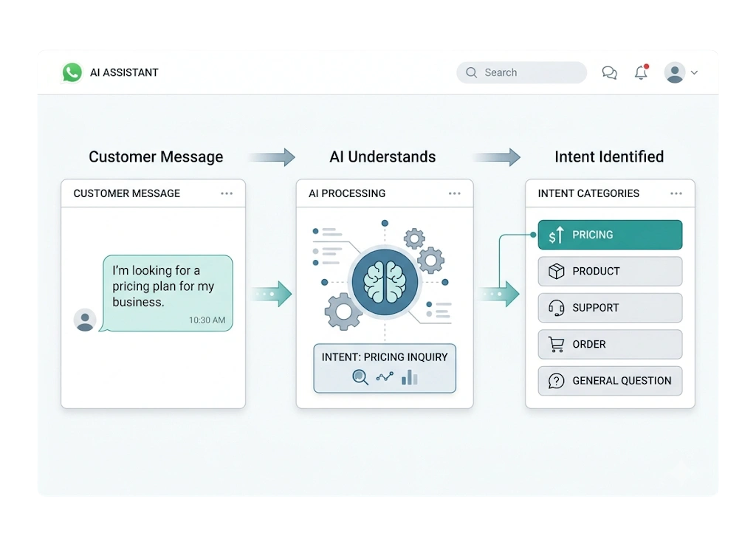Click the INTENT CATEGORIES card title
The width and height of the screenshot is (756, 547).
pyautogui.click(x=588, y=193)
